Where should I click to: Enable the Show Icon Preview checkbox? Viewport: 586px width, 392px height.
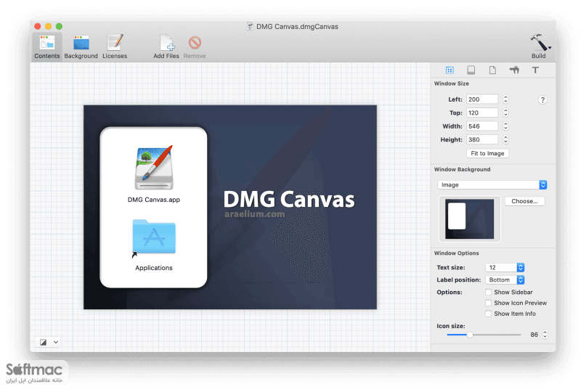tap(488, 303)
